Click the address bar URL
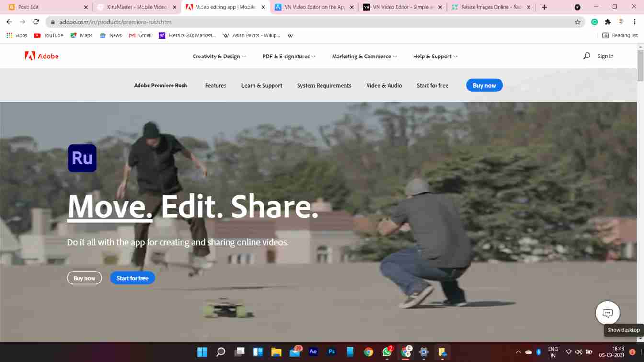Image resolution: width=644 pixels, height=362 pixels. pos(116,22)
